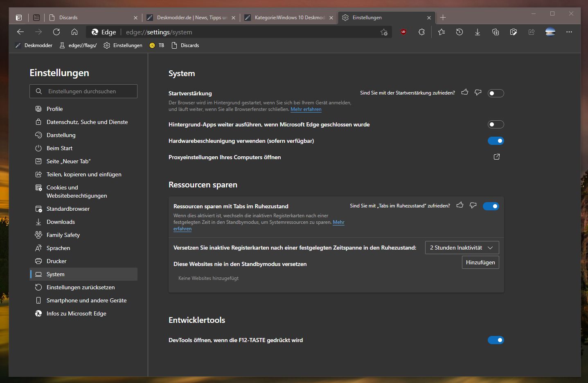The height and width of the screenshot is (383, 588).
Task: Open the Collections toolbar icon
Action: tap(496, 32)
